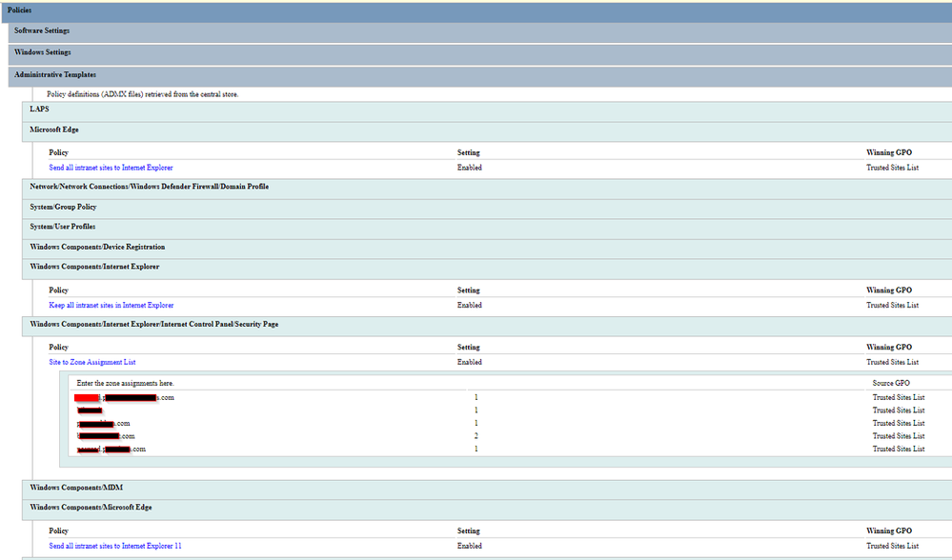This screenshot has width=952, height=560.
Task: Collapse the Administrative Templates section
Action: click(480, 76)
